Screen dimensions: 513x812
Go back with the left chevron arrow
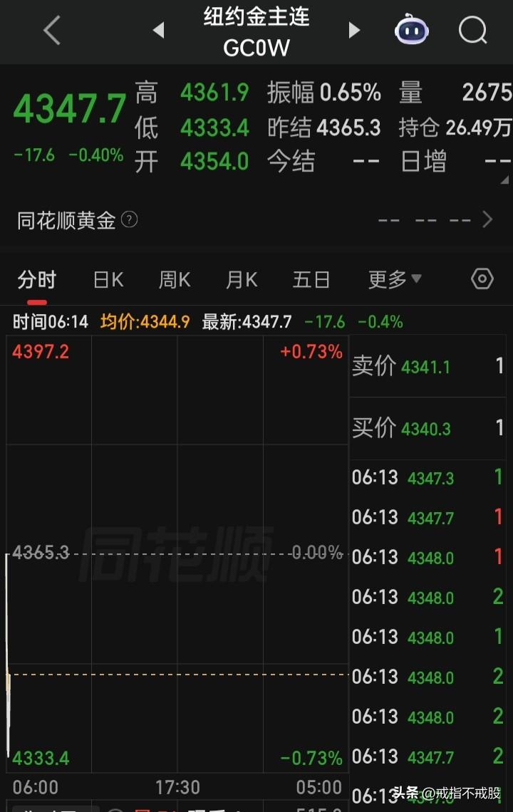52,30
